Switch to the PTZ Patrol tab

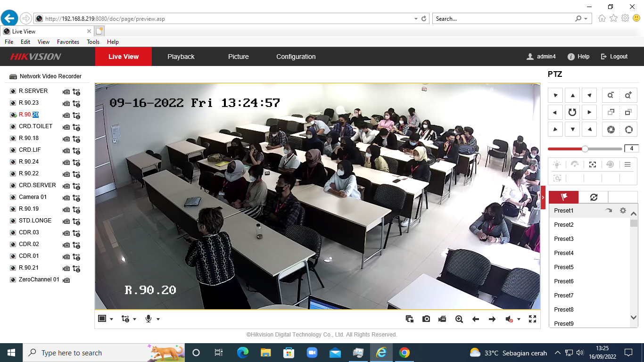click(593, 197)
